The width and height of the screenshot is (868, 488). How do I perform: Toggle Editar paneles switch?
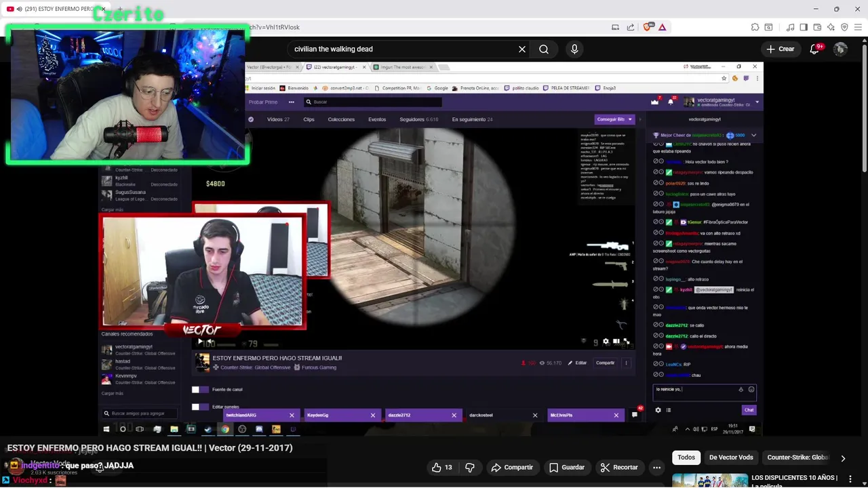coord(200,407)
